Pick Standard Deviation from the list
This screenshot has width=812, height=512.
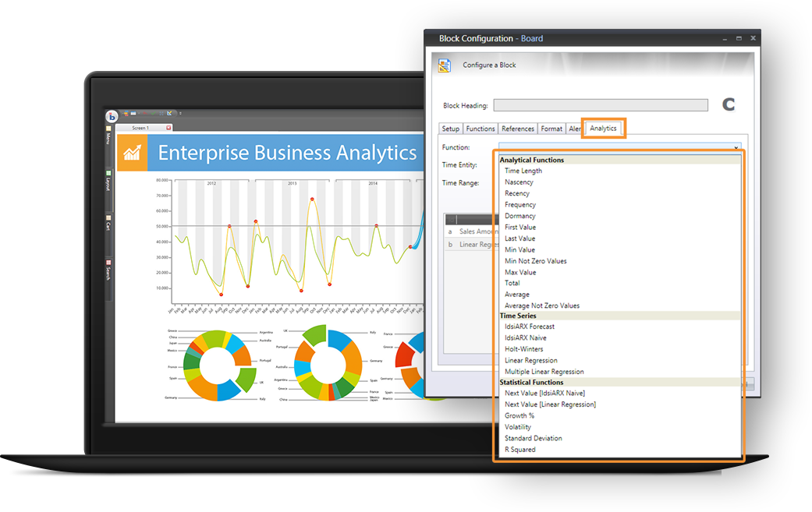(x=533, y=438)
